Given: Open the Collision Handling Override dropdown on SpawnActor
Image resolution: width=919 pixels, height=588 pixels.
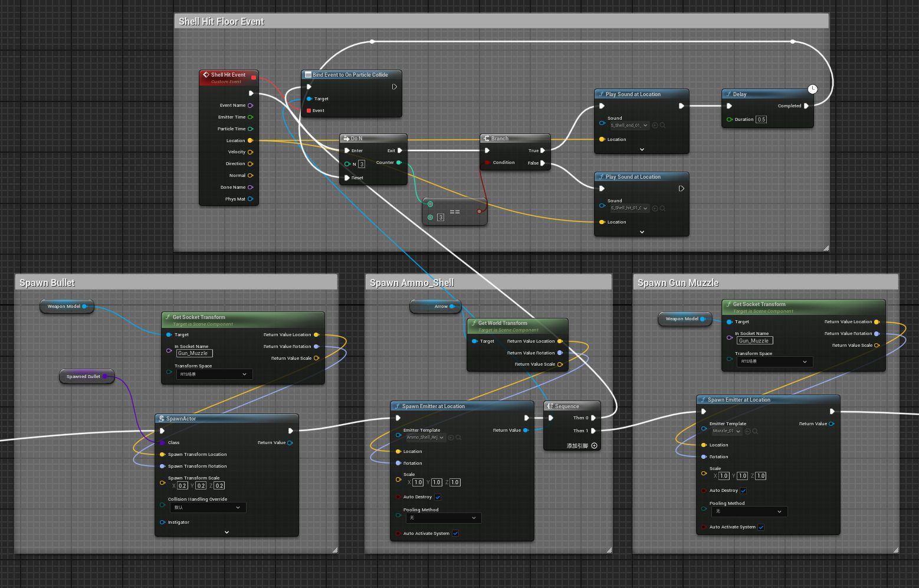Looking at the screenshot, I should pos(208,507).
